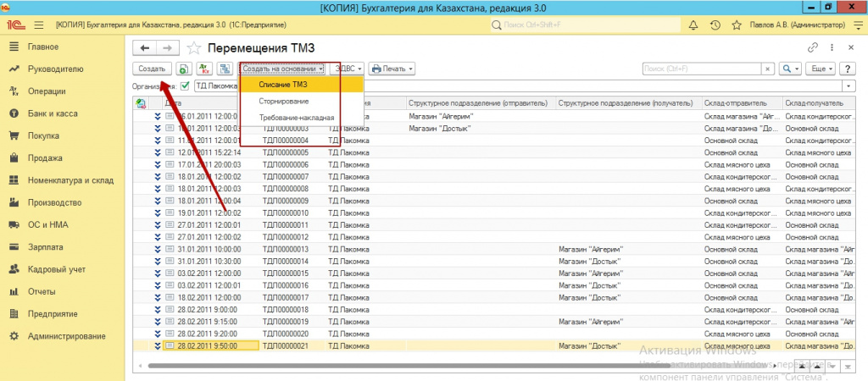Choose Требование-накладная menu entry
Image resolution: width=868 pixels, height=381 pixels.
301,118
